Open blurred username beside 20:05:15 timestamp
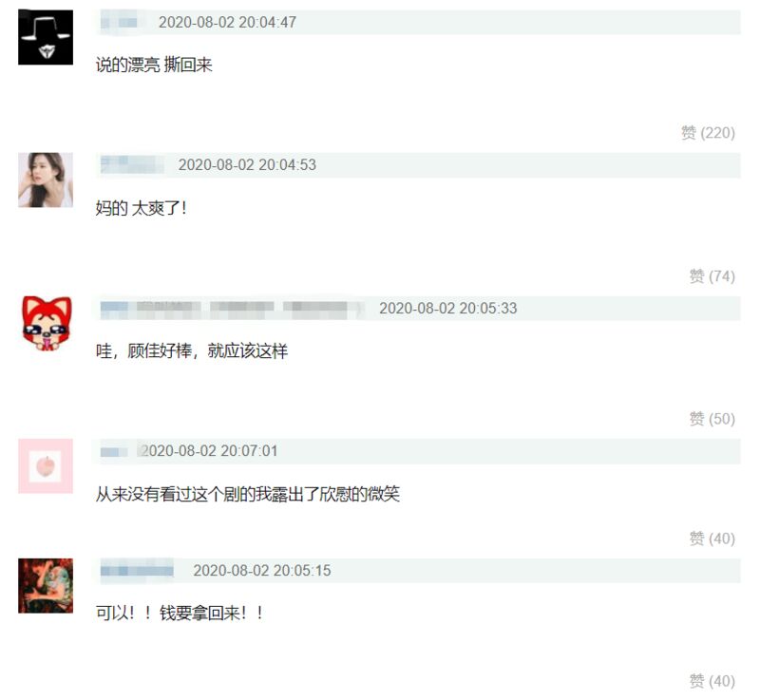Screen dimensions: 760x700 137,571
